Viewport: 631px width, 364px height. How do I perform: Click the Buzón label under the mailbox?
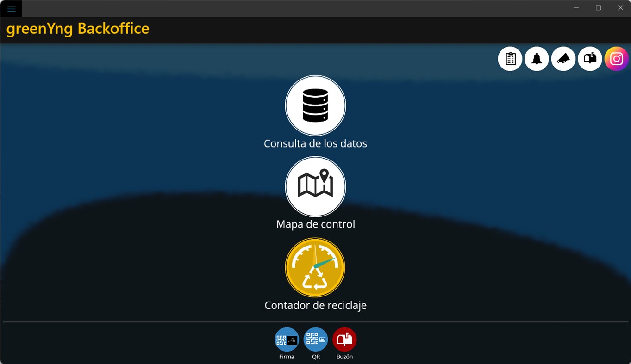[344, 357]
